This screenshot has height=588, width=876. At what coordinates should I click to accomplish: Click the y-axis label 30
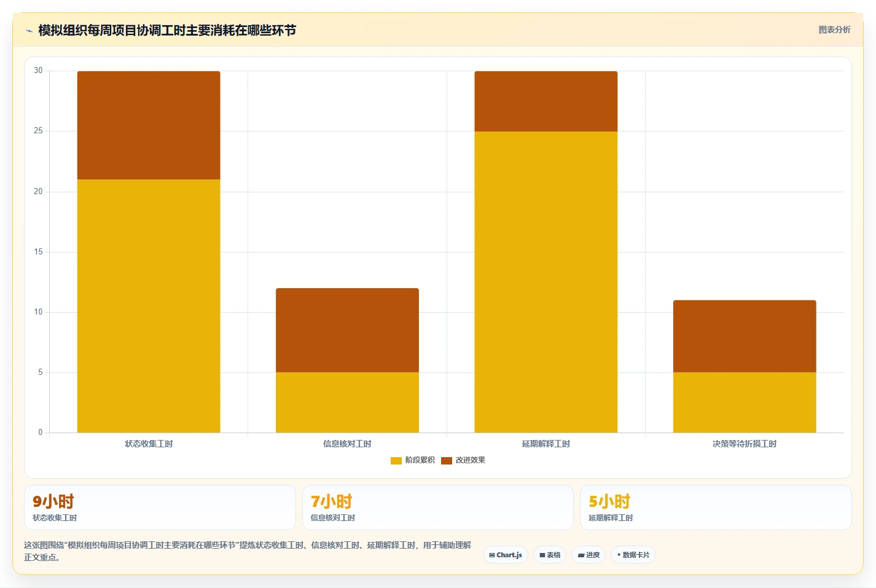pos(38,71)
